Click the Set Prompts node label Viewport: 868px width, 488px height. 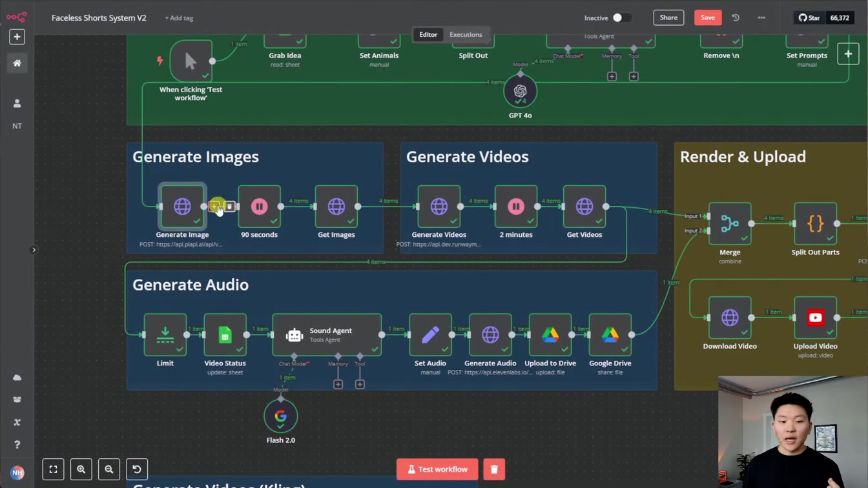807,56
